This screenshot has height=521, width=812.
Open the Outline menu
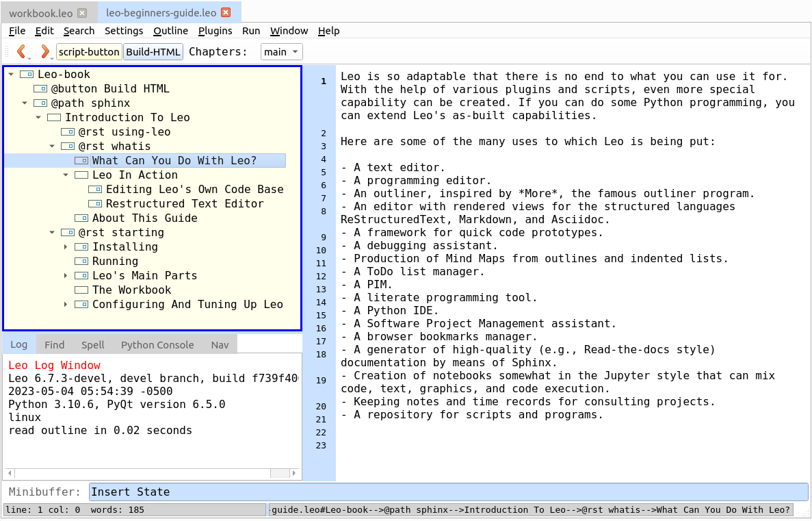point(170,31)
